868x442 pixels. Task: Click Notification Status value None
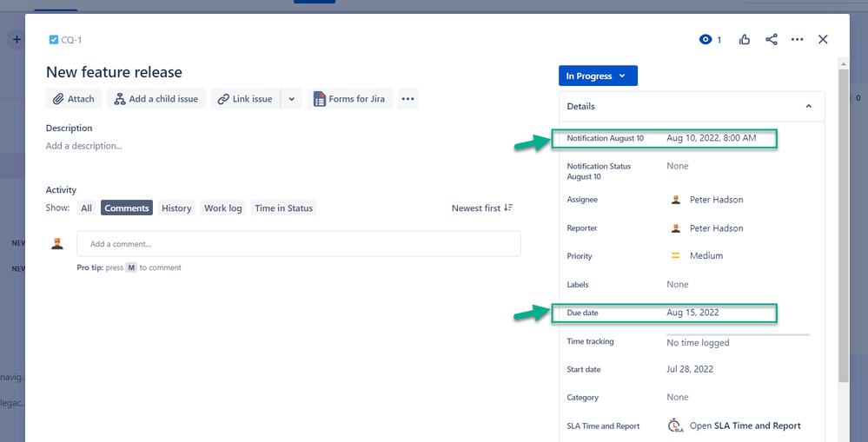pos(678,166)
